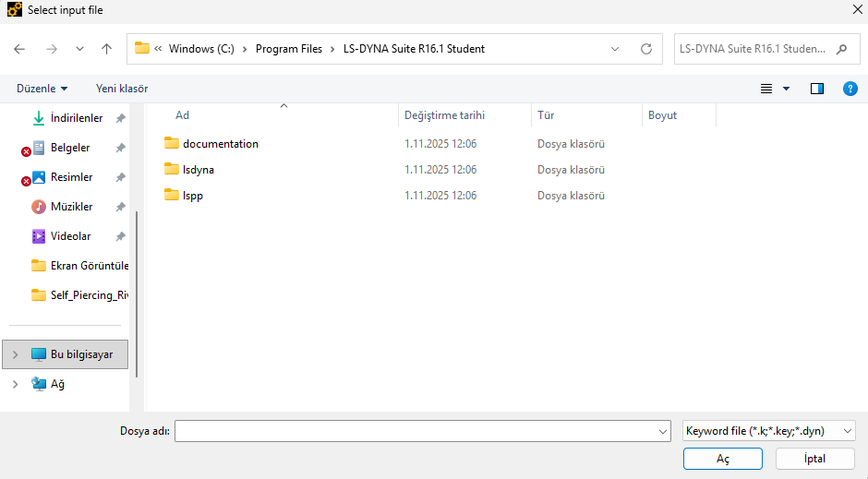Viewport: 868px width, 479px height.
Task: Expand the chevron after Program Files
Action: [332, 49]
